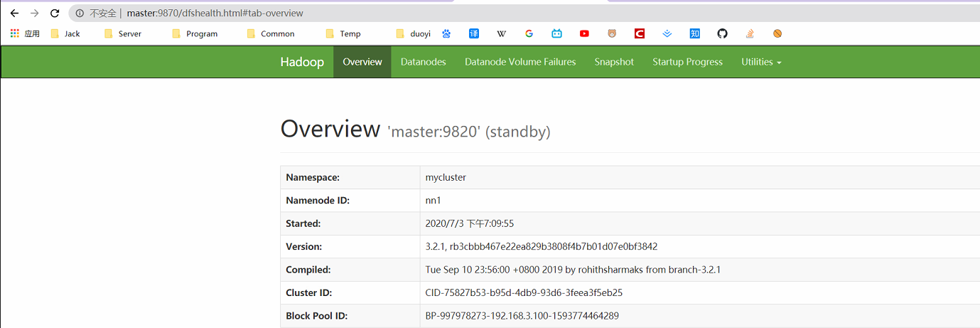
Task: Open the Stack Overflow bookmark icon
Action: [750, 33]
